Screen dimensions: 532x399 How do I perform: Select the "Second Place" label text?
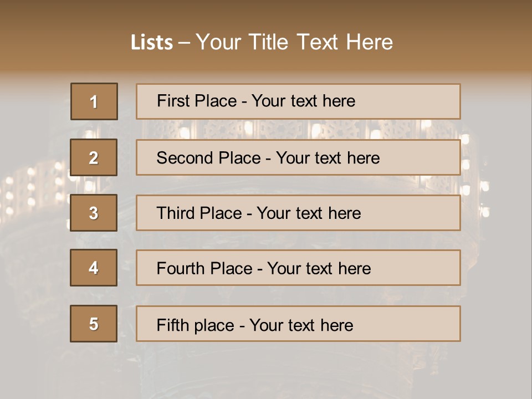click(208, 158)
